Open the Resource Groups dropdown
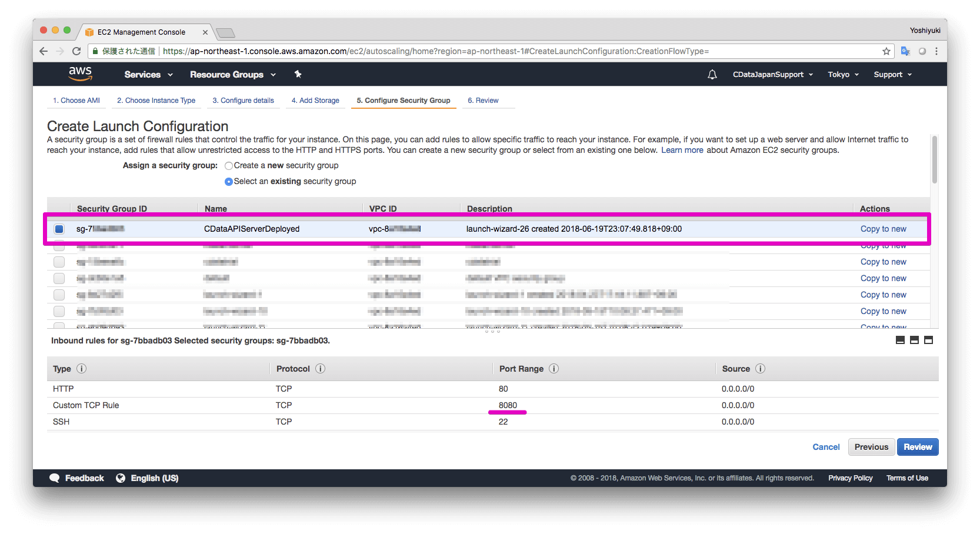The width and height of the screenshot is (980, 534). tap(232, 75)
